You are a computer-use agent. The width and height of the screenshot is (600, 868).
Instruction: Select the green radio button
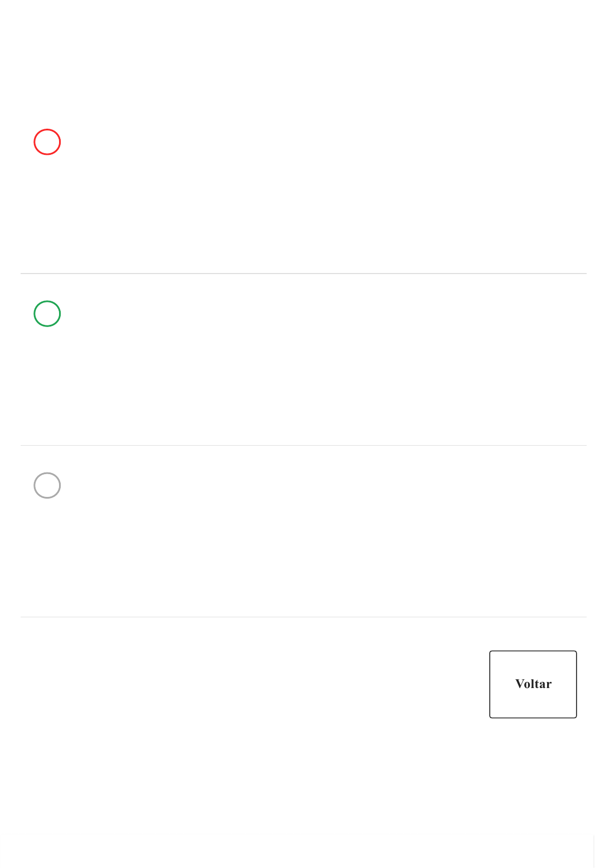pos(47,314)
